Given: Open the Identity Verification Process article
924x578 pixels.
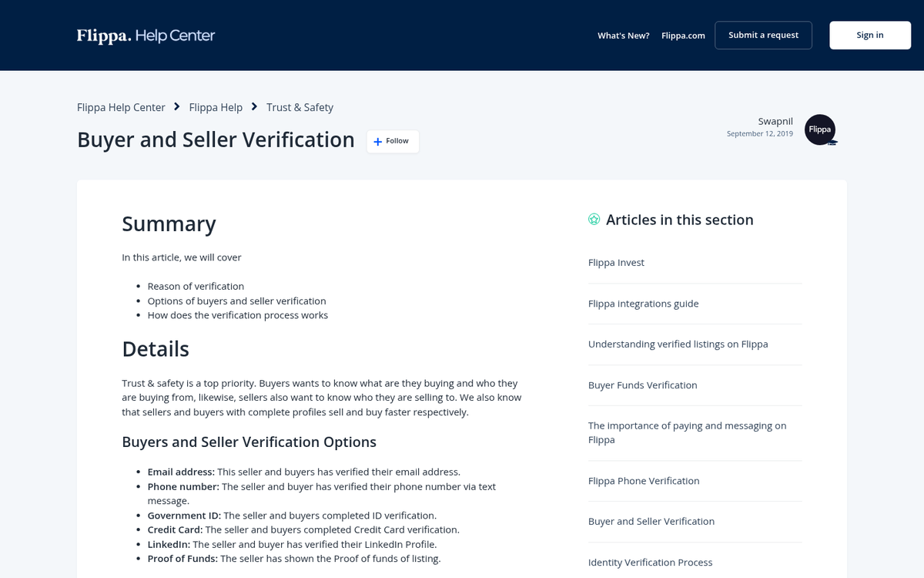Looking at the screenshot, I should [650, 562].
